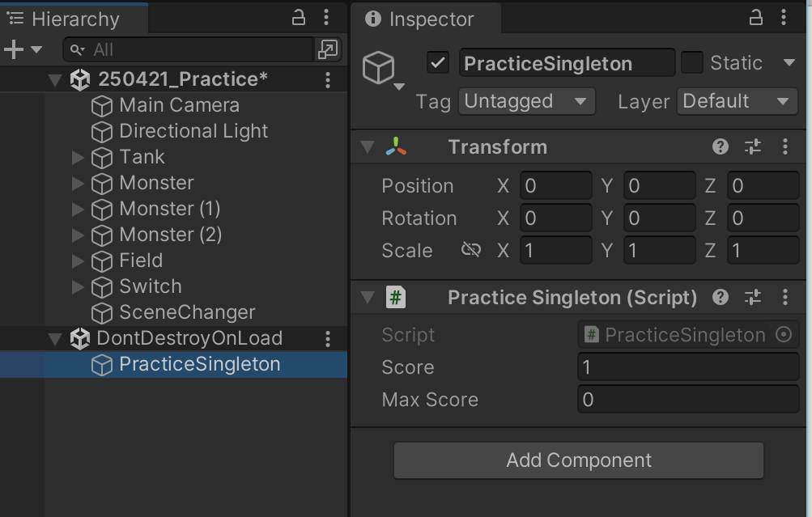Select SceneChanger in the hierarchy
The height and width of the screenshot is (517, 812).
tap(187, 312)
